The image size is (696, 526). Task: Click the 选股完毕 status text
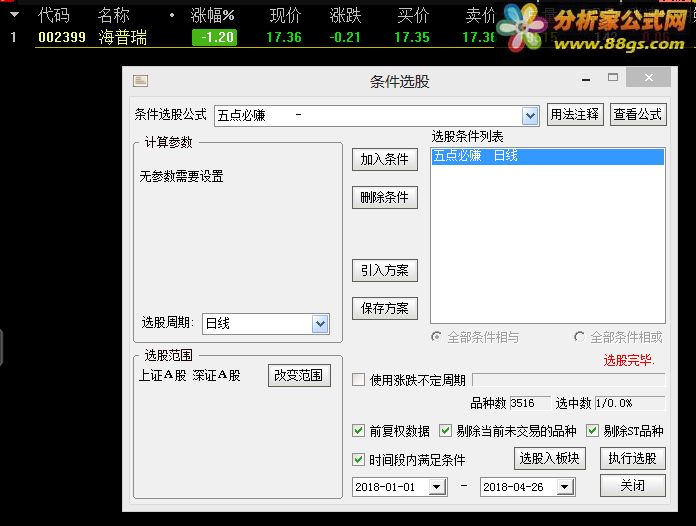click(x=629, y=360)
